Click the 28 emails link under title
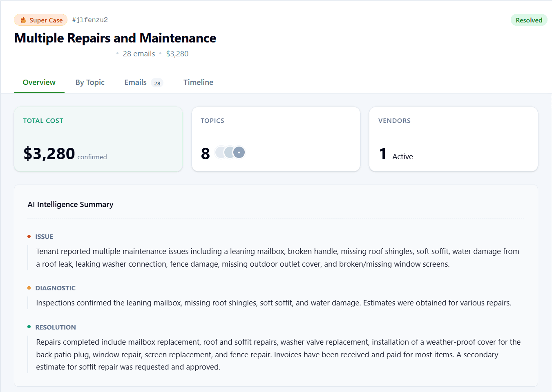Screen dimensions: 552x392 click(139, 54)
